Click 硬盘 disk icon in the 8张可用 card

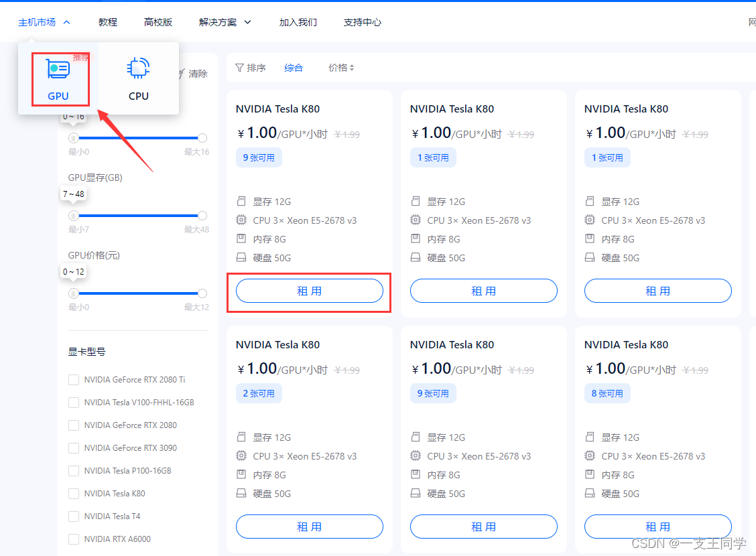click(x=590, y=493)
